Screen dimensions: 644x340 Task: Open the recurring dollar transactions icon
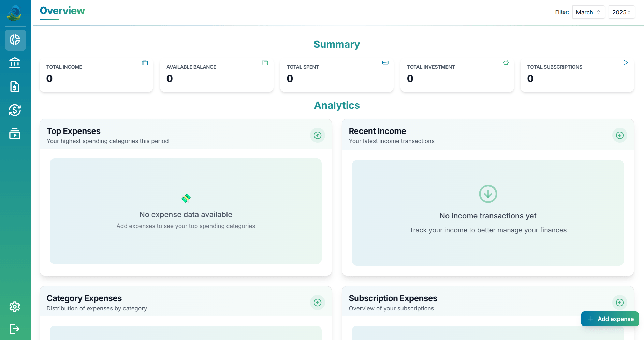pos(15,110)
